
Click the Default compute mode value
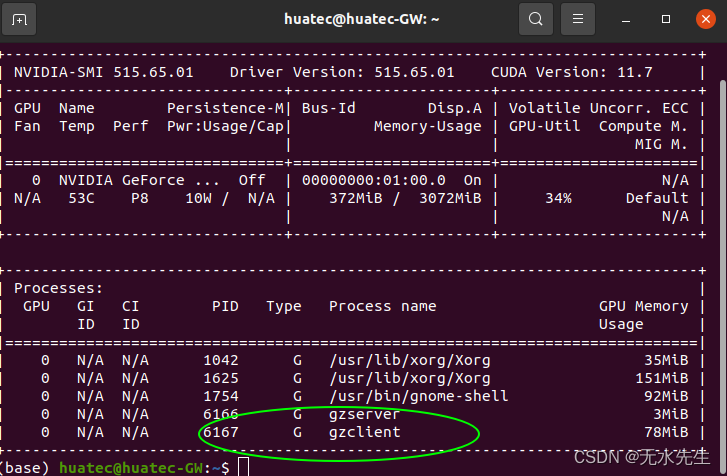tap(657, 198)
